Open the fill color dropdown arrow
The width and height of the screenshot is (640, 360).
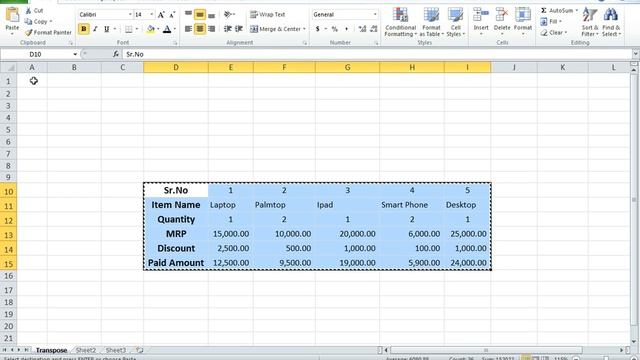158,29
